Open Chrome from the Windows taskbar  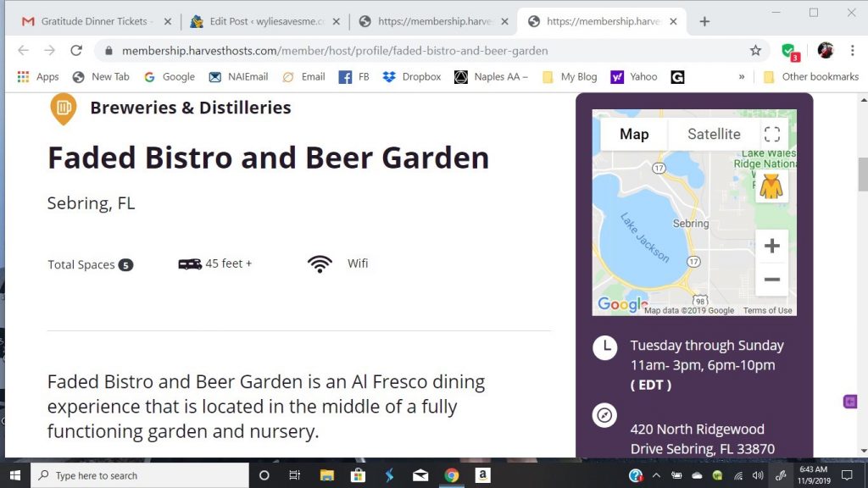coord(452,475)
